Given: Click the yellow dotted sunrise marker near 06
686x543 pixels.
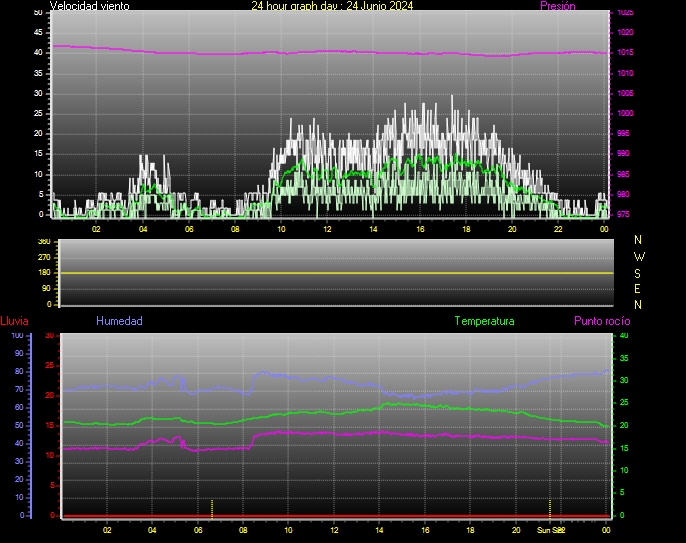Looking at the screenshot, I should coord(212,508).
